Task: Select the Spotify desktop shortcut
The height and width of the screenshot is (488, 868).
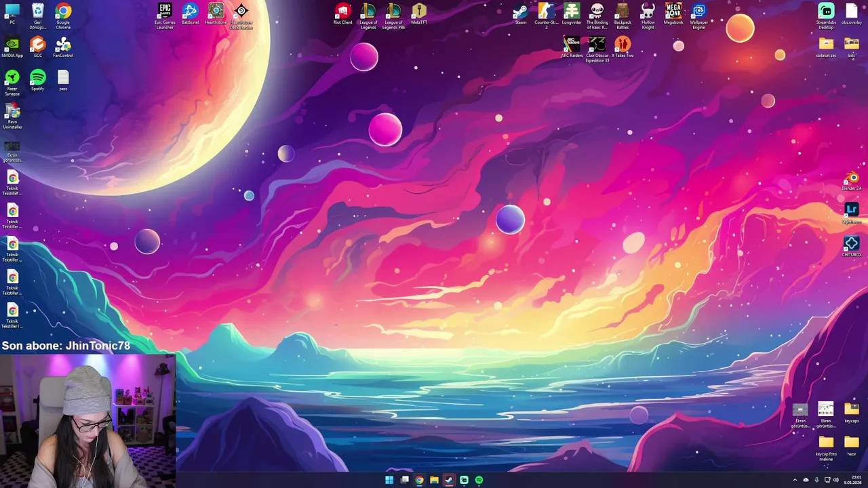Action: click(38, 80)
